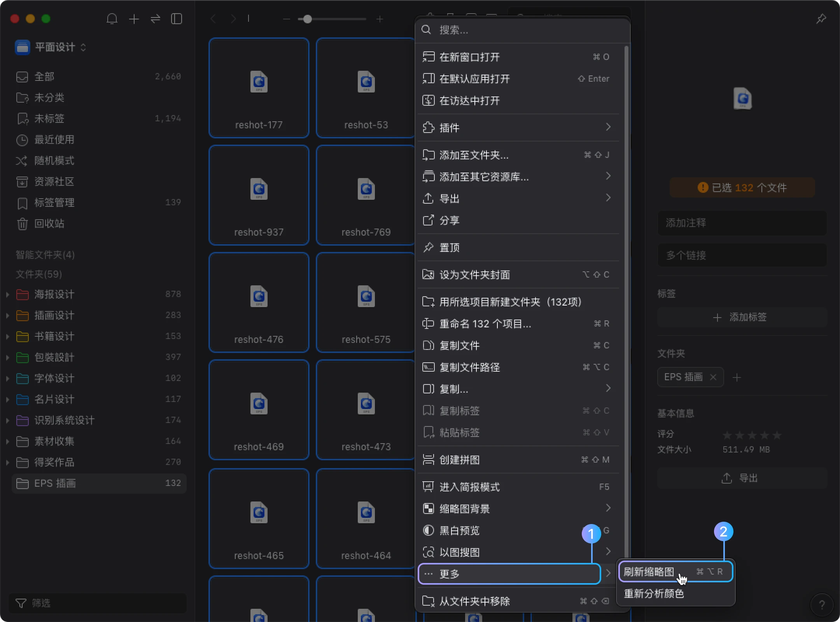The width and height of the screenshot is (840, 622).
Task: Remove the EPS 插画 folder chip
Action: coord(713,377)
